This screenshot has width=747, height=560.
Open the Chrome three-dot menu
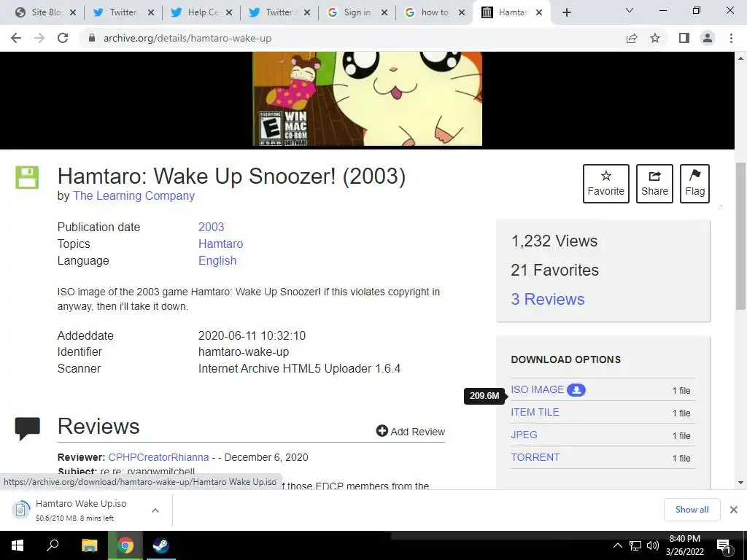click(x=731, y=38)
